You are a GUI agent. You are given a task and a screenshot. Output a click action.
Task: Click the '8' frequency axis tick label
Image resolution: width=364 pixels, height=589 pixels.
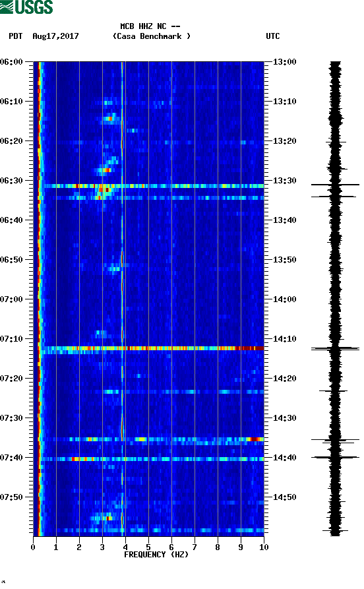(218, 547)
